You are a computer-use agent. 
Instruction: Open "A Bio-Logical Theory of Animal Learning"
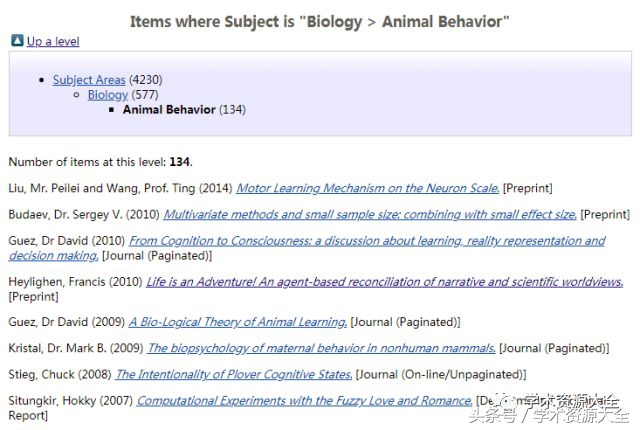(237, 322)
